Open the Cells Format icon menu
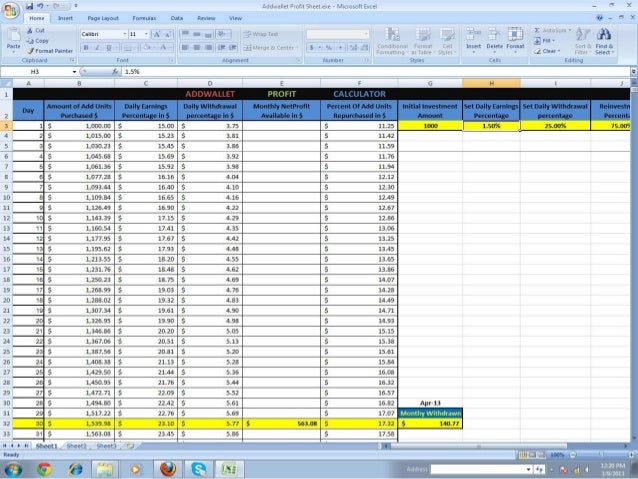Image resolution: width=638 pixels, height=479 pixels. click(x=515, y=35)
